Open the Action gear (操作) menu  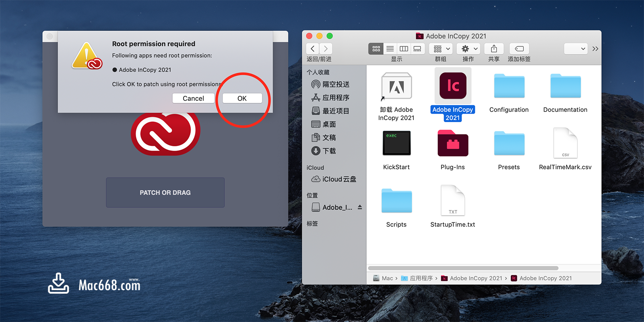pyautogui.click(x=469, y=49)
